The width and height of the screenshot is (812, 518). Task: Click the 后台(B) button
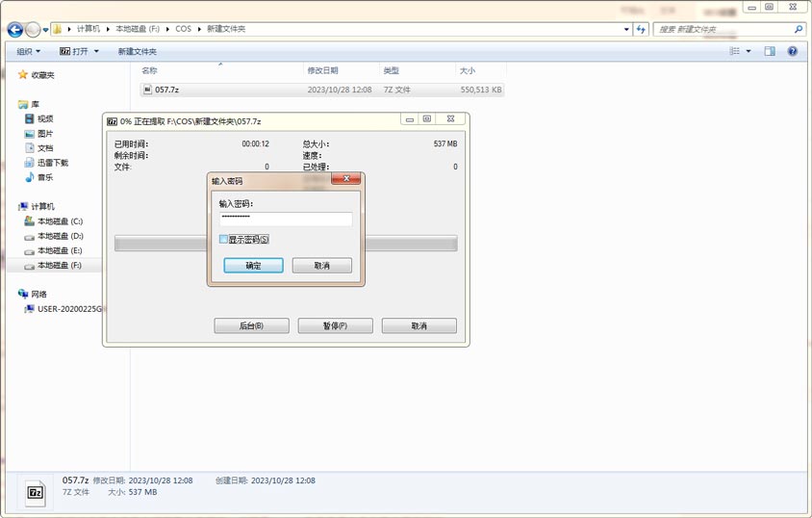[x=251, y=326]
